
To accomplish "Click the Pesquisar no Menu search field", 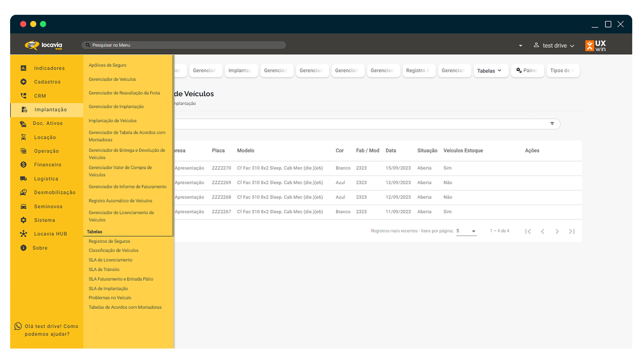I will click(x=183, y=45).
